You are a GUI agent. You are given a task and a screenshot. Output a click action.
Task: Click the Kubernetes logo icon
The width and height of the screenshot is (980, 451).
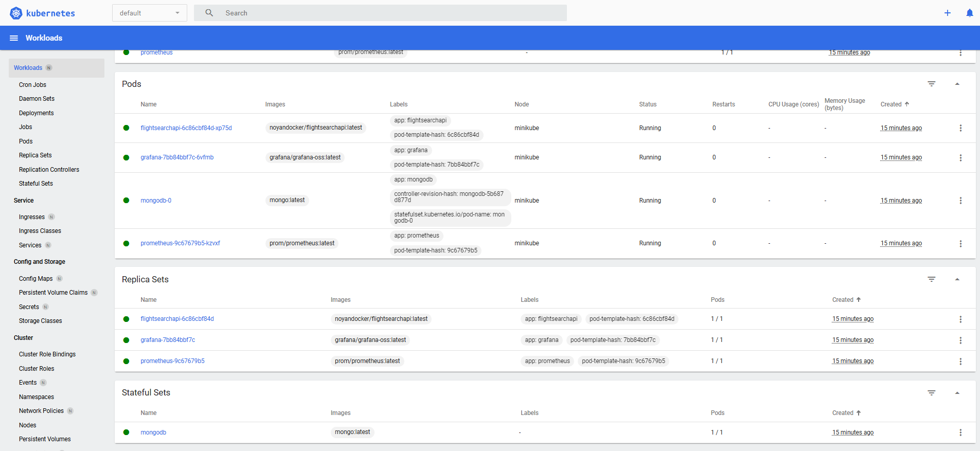16,13
